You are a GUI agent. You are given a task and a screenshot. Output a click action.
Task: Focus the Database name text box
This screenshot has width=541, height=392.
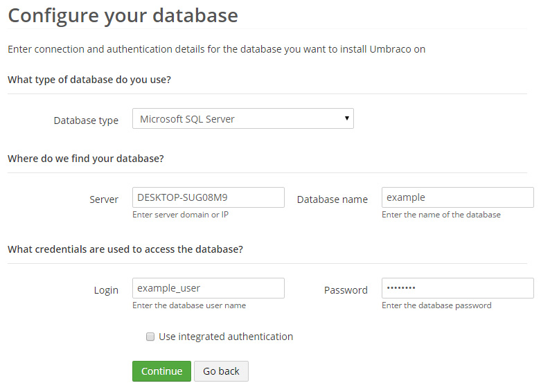coord(457,197)
